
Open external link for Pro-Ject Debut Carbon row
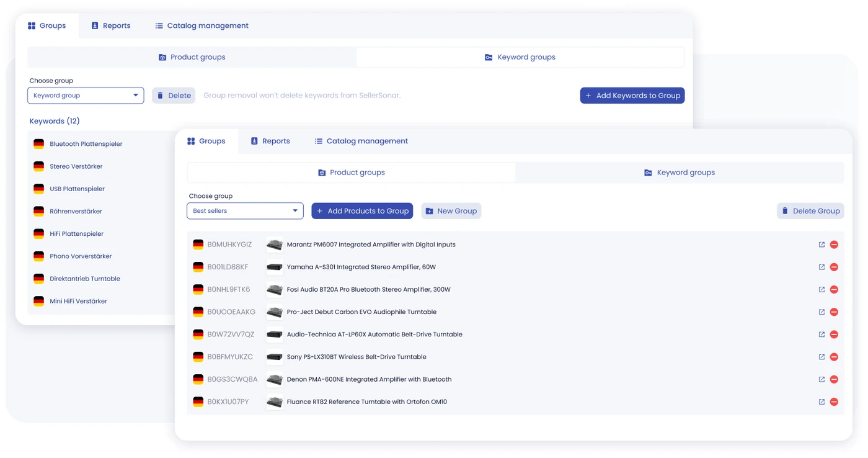tap(821, 312)
